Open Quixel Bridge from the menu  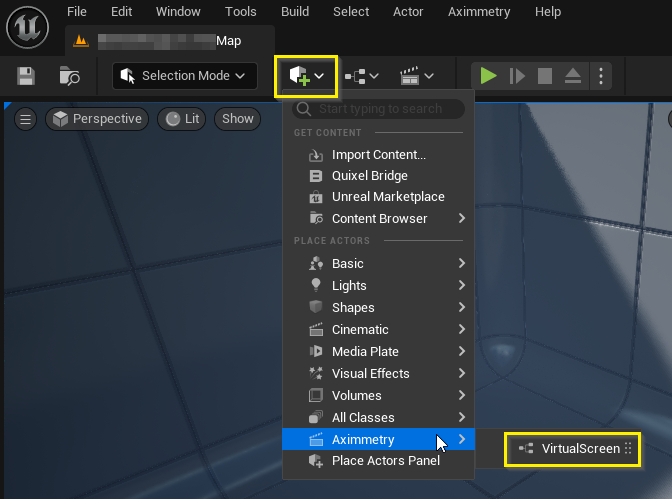pos(378,176)
